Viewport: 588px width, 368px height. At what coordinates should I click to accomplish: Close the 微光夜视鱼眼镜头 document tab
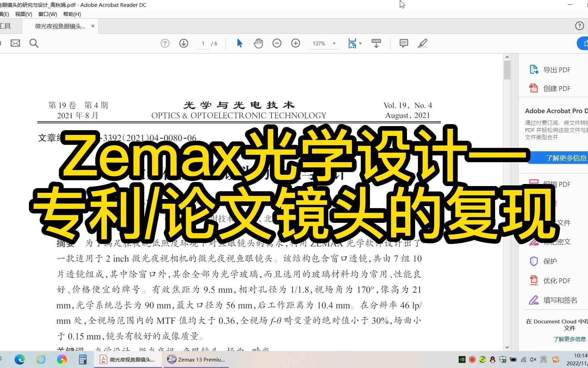(x=93, y=26)
